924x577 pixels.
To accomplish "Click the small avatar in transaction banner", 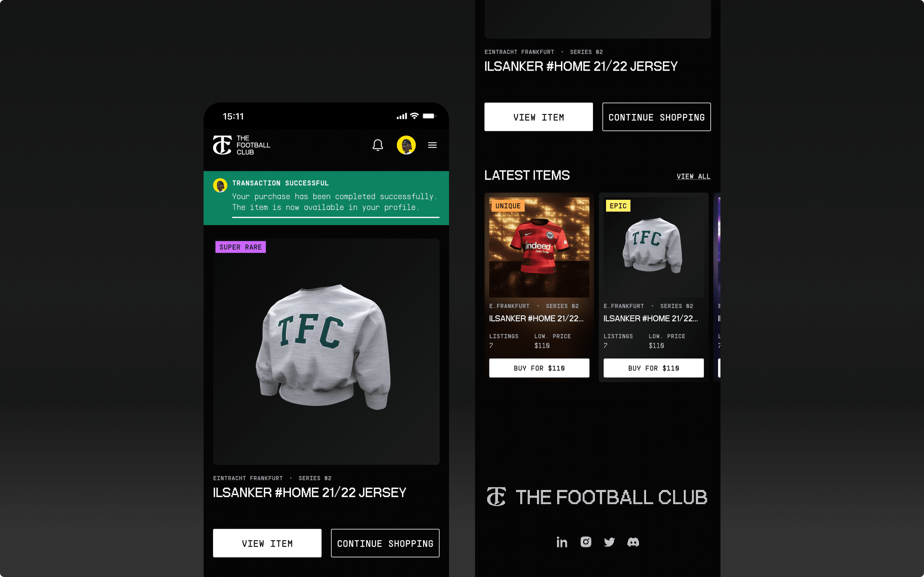I will (220, 185).
